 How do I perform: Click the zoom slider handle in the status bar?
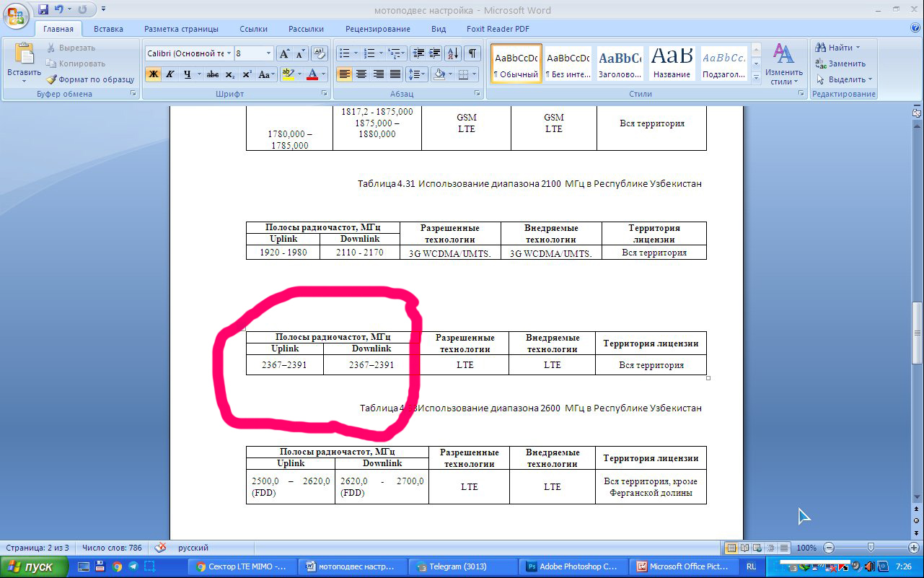coord(871,548)
